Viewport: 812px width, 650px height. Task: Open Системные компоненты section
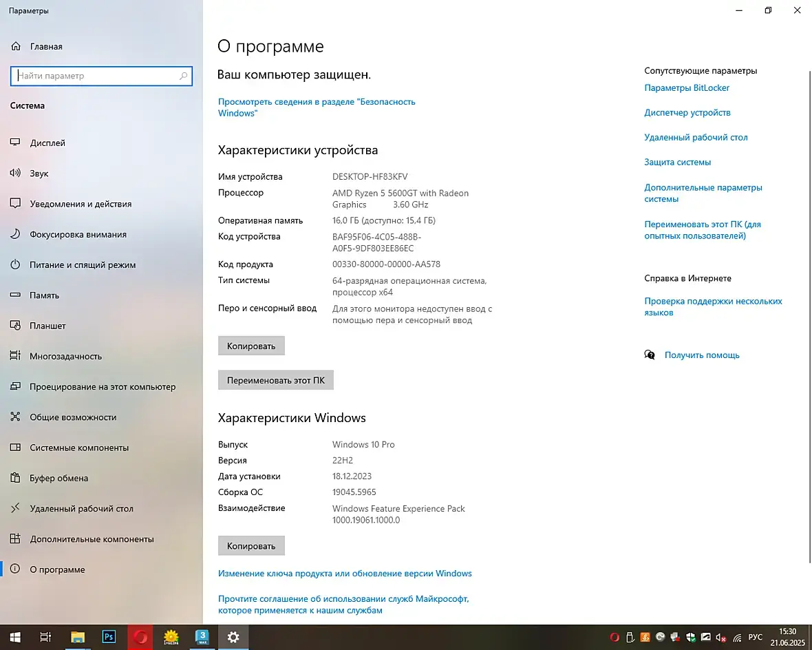(x=70, y=448)
